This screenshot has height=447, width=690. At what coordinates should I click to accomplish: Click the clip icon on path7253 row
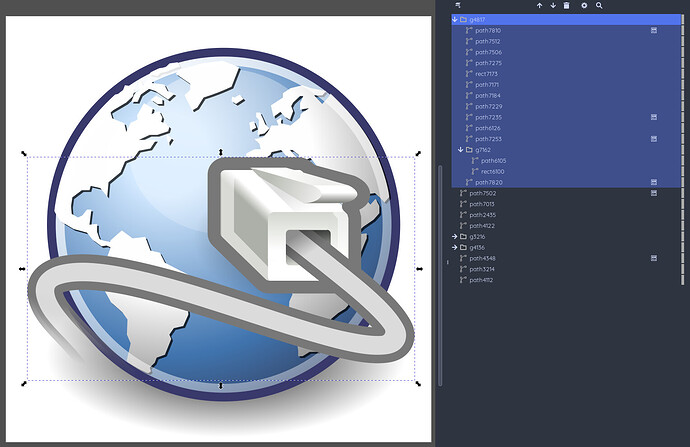pyautogui.click(x=654, y=139)
